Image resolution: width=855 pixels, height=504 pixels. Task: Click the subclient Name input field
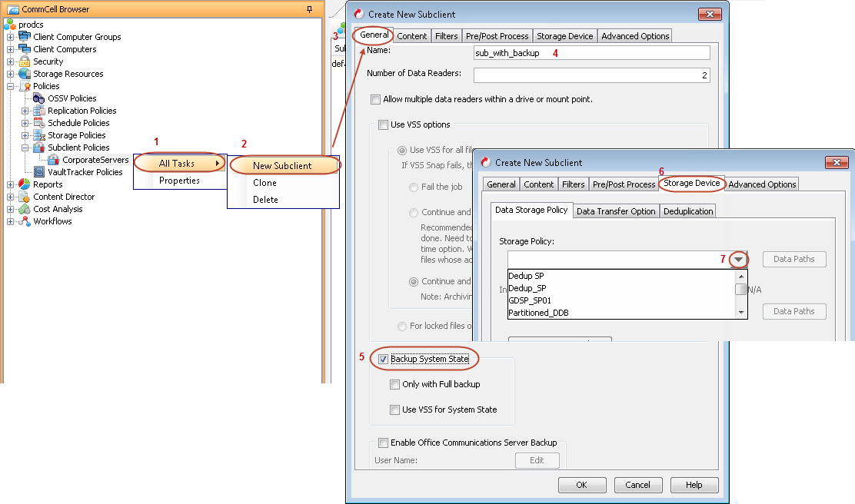(x=591, y=53)
